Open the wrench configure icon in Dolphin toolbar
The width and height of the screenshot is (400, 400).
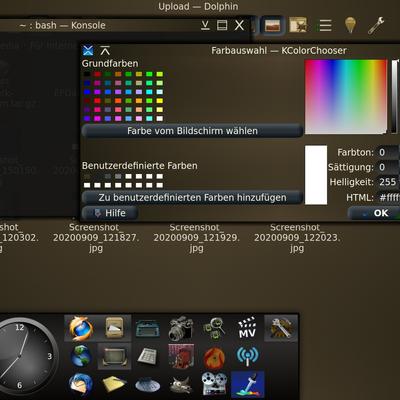pyautogui.click(x=376, y=25)
